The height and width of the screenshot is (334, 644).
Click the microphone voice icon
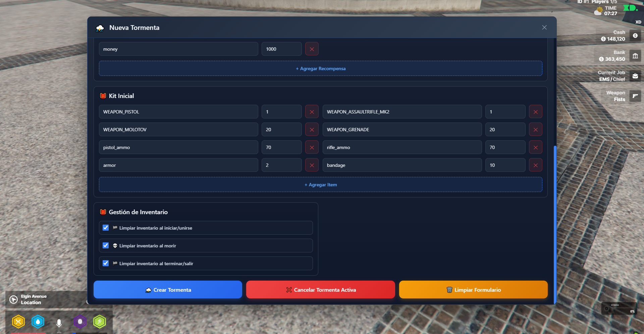tap(59, 323)
